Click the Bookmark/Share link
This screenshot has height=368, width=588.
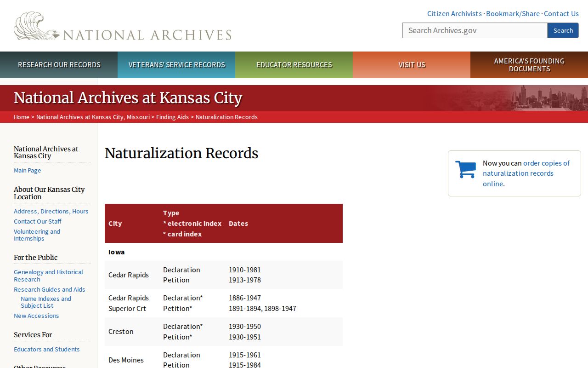[x=513, y=14]
